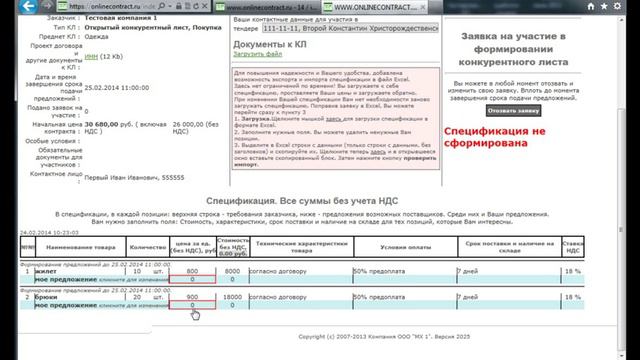This screenshot has height=360, width=640.
Task: Click column header Технические характеристики товара
Action: 302,247
